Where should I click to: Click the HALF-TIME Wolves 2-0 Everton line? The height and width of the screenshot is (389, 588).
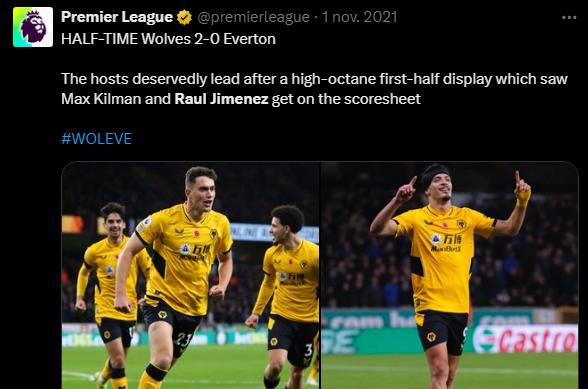168,39
